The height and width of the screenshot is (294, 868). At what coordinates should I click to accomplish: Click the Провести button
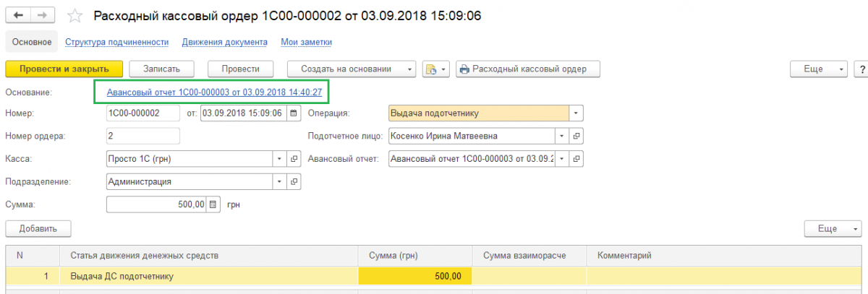[240, 69]
